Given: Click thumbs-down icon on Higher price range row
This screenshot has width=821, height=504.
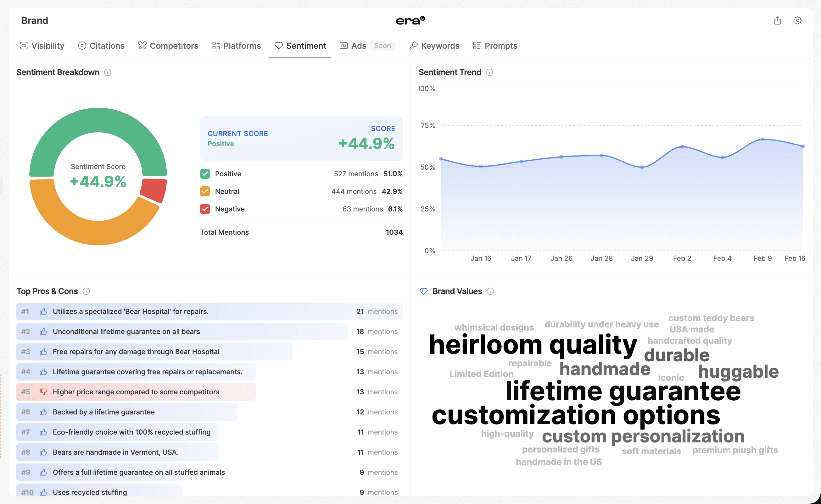Looking at the screenshot, I should (x=43, y=392).
